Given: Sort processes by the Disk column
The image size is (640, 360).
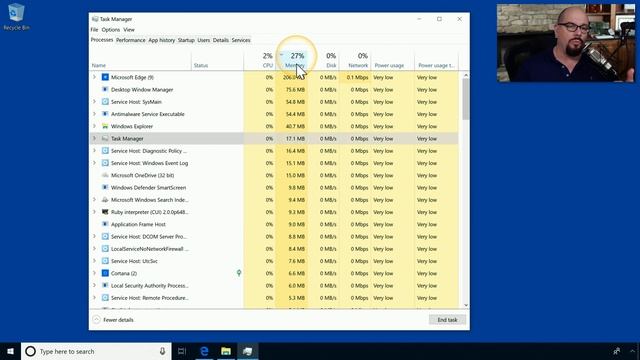Looking at the screenshot, I should pos(324,60).
